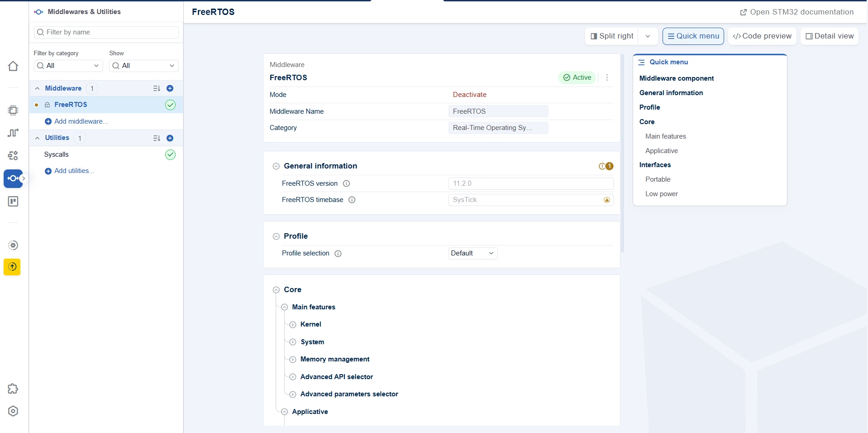Screen dimensions: 868x433
Task: Jump to Applicative in Quick menu
Action: click(661, 151)
